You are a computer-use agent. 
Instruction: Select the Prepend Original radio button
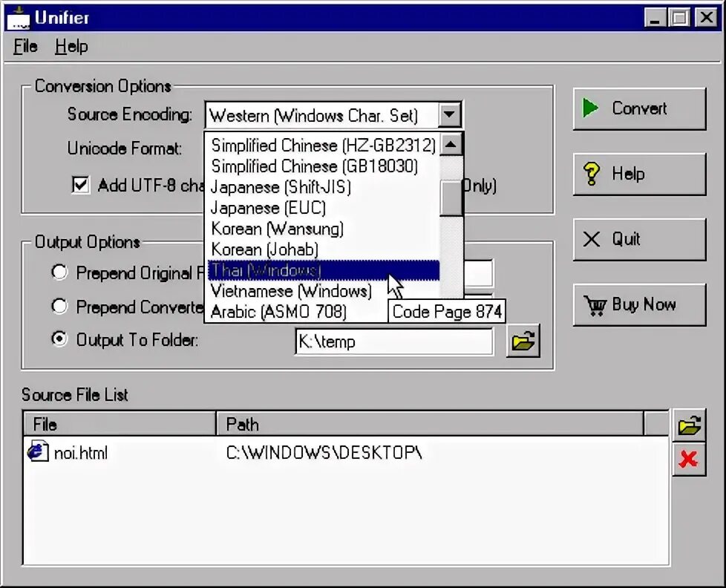59,272
